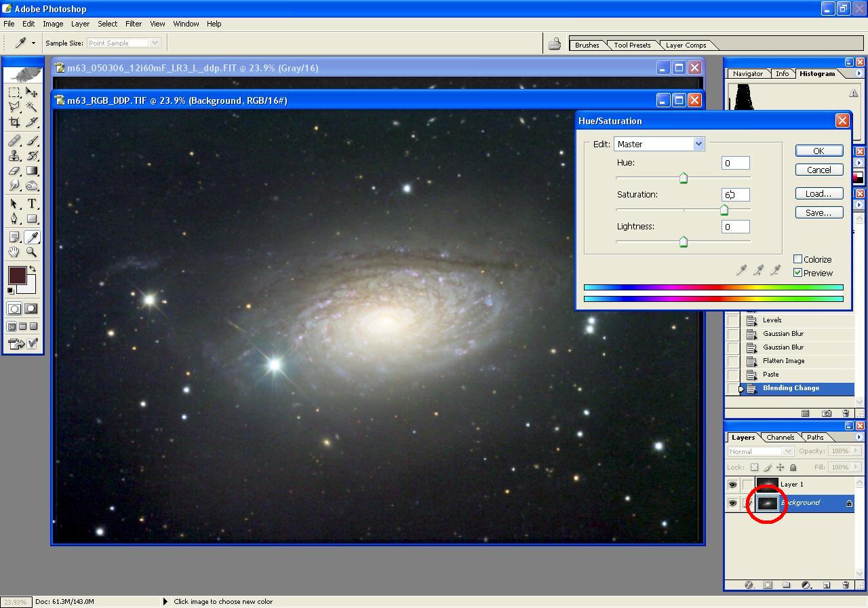Viewport: 868px width, 608px height.
Task: Select the Healing Brush tool
Action: 14,140
